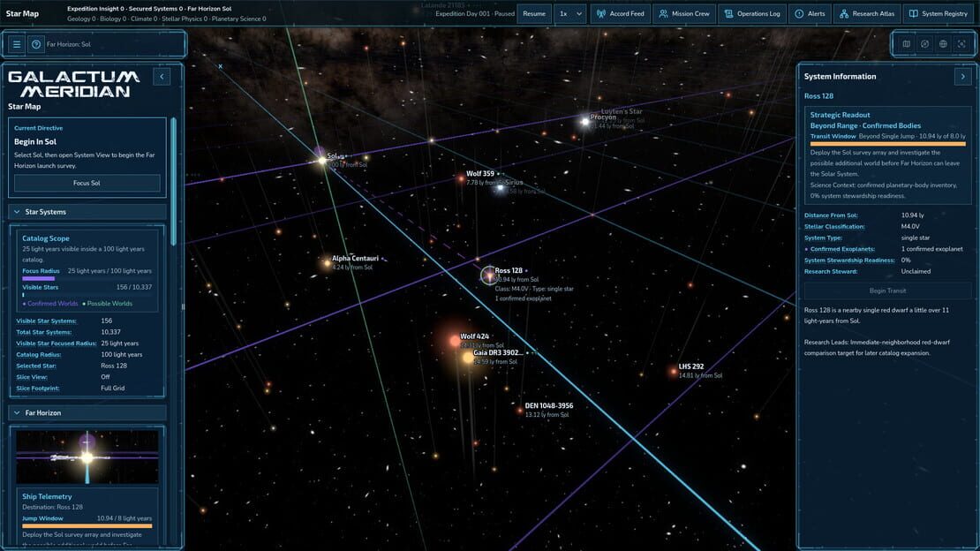Click the Possible Worlds legend label
The image size is (980, 551).
[x=109, y=304]
